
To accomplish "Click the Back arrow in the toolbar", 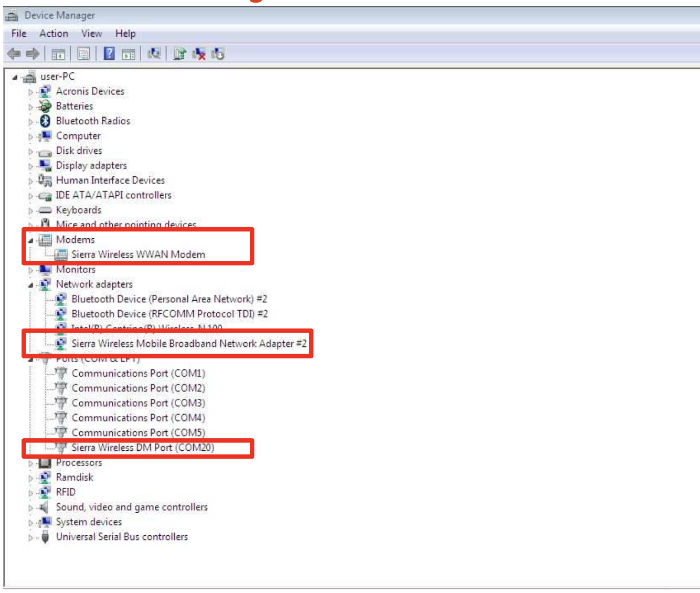I will (14, 54).
